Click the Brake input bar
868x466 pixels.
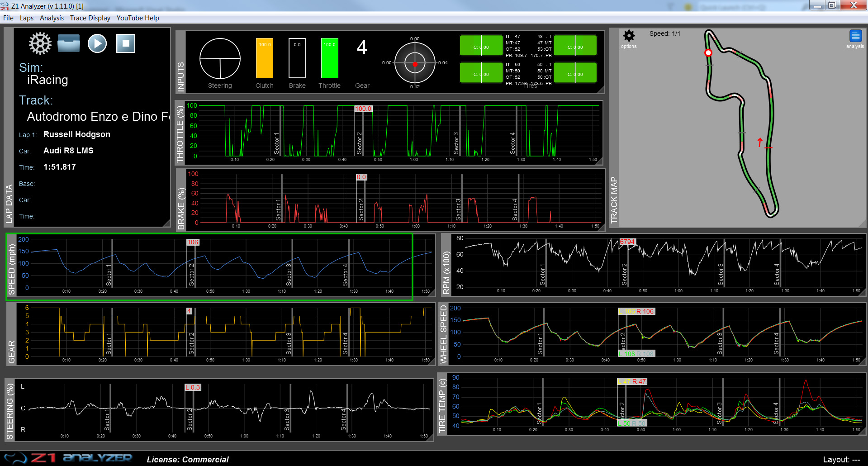tap(297, 58)
